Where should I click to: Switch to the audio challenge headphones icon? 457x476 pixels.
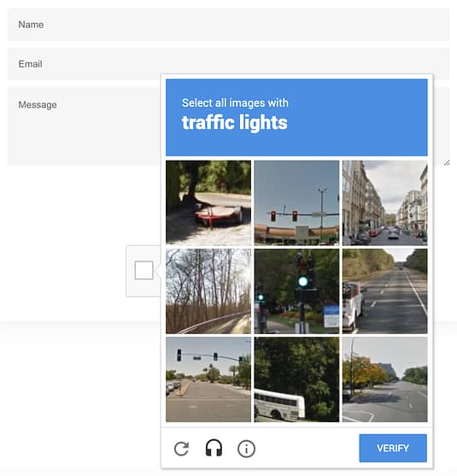(x=214, y=448)
